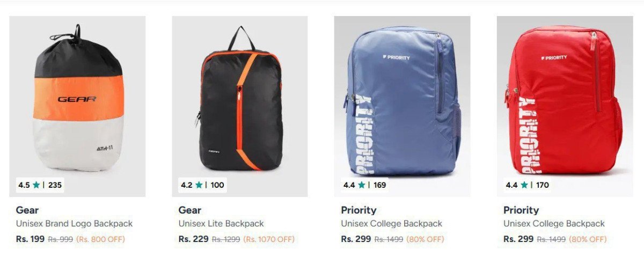Click the Unisex Brand Logo Backpack title
Image resolution: width=644 pixels, height=257 pixels.
click(x=74, y=224)
